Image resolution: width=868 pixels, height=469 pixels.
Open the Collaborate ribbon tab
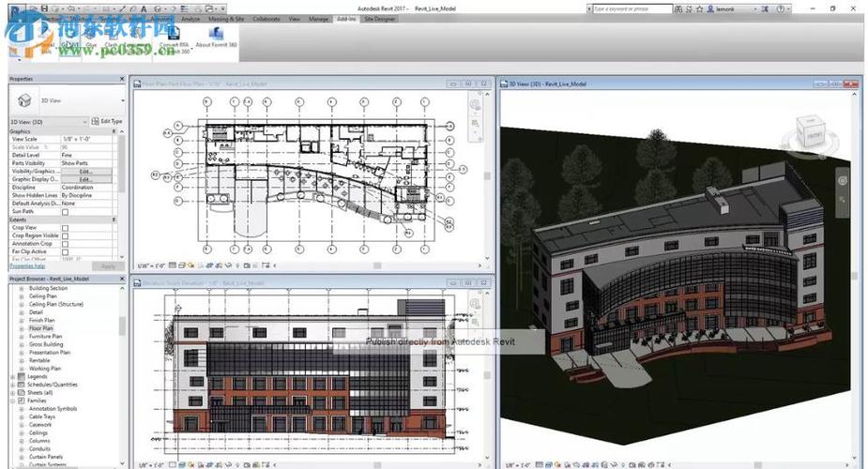tap(266, 19)
